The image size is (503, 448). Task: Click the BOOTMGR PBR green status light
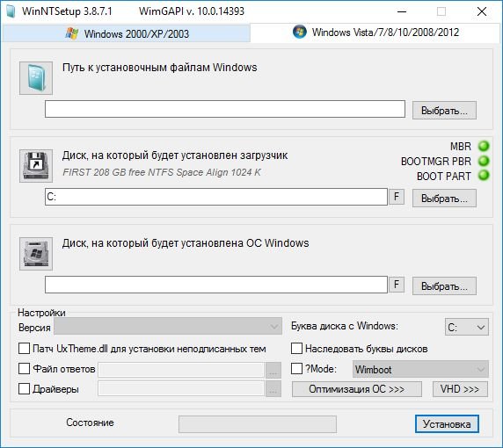coord(484,161)
